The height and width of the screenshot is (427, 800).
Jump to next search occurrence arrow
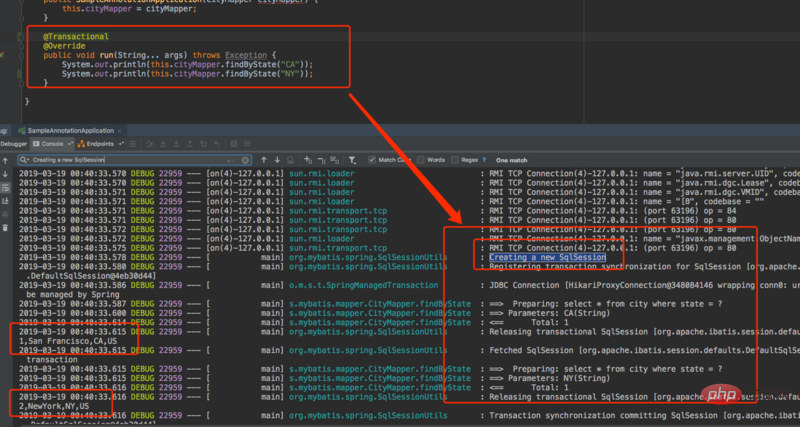point(277,160)
